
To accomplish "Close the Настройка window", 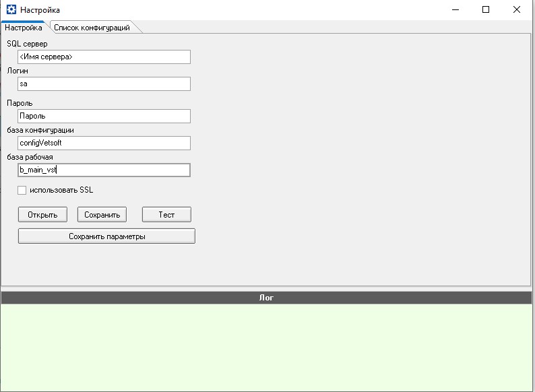I will (517, 10).
